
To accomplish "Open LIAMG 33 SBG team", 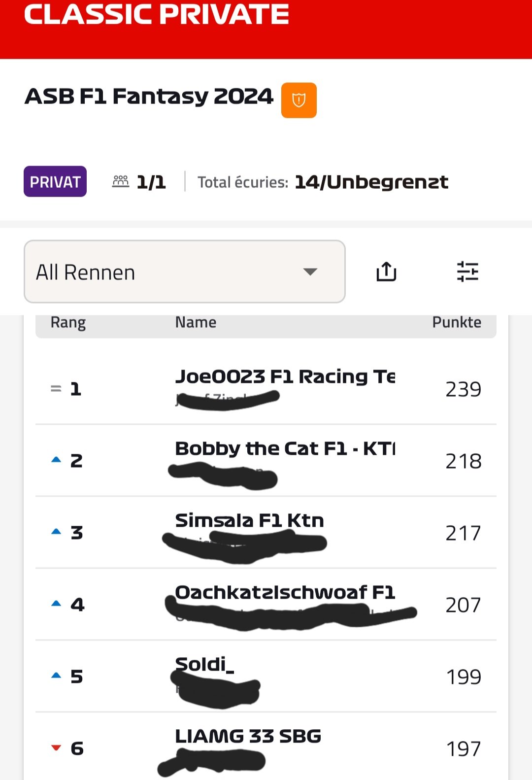I will coord(266,747).
